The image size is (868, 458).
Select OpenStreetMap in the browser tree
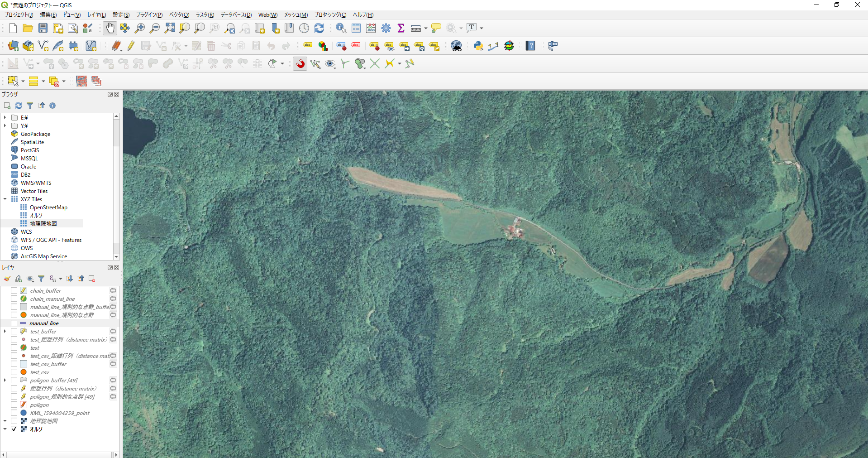(48, 207)
